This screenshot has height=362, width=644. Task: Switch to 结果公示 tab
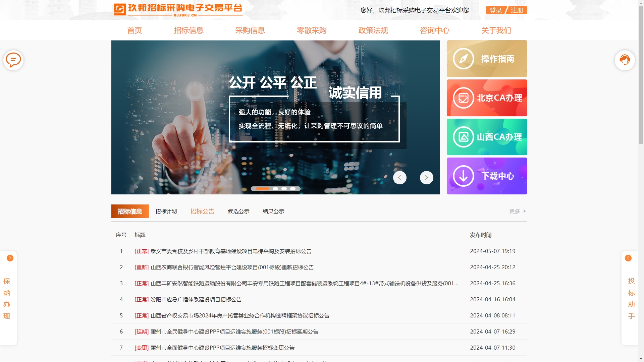273,211
